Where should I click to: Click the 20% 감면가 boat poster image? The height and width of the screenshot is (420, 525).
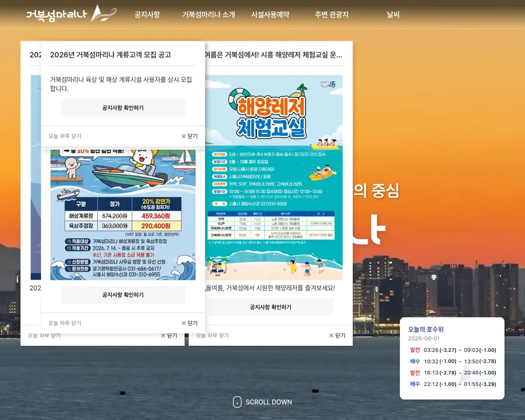point(123,215)
